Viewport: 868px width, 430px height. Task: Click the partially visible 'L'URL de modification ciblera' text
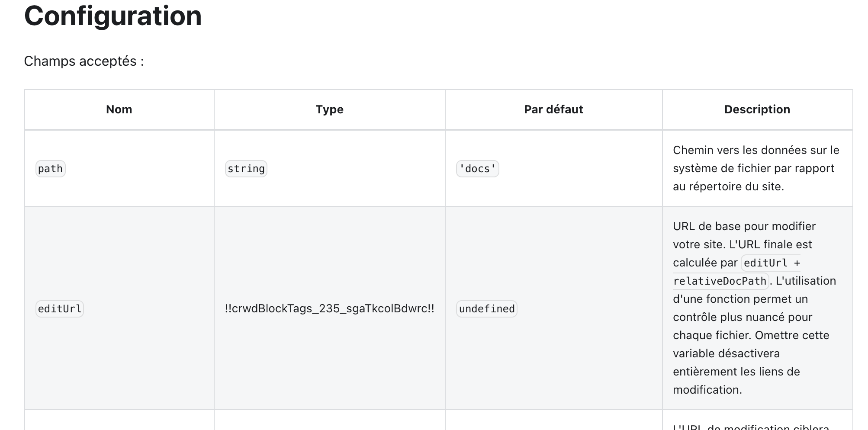[x=751, y=427]
